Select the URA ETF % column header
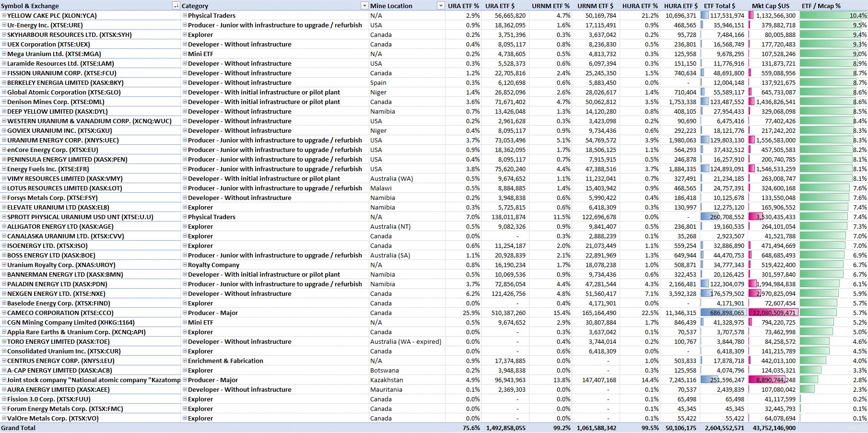Image resolution: width=868 pixels, height=433 pixels. coord(463,6)
